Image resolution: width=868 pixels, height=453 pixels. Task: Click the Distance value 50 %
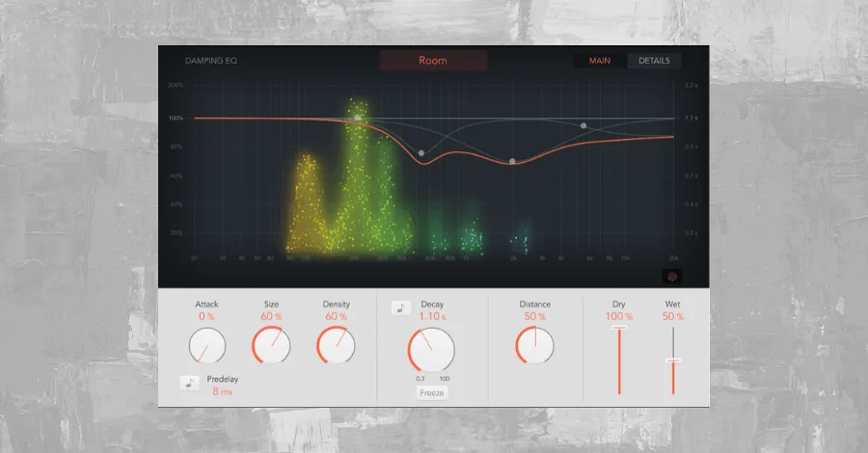click(534, 316)
